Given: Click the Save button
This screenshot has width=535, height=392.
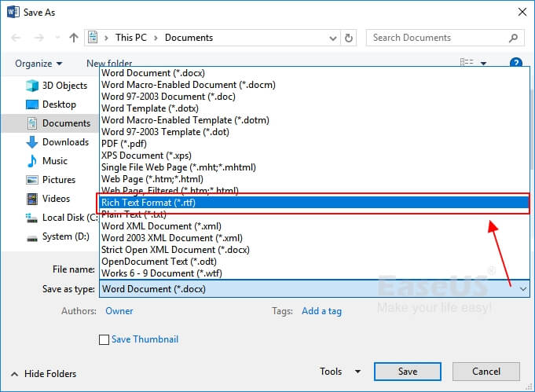Looking at the screenshot, I should point(407,372).
